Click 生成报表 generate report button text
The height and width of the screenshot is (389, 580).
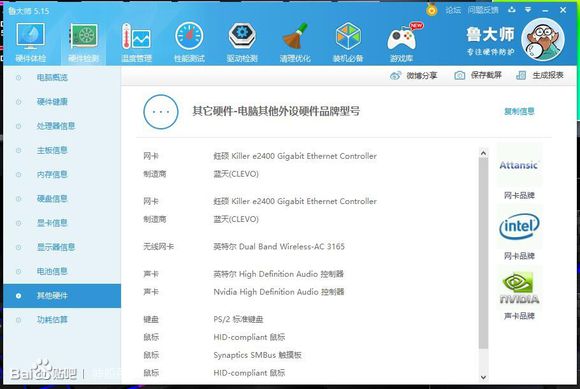click(x=548, y=75)
